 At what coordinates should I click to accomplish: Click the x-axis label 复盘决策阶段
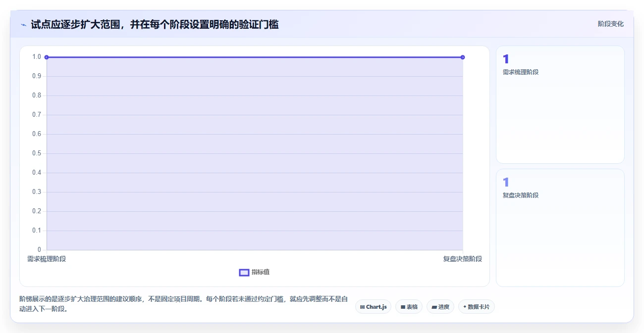click(x=463, y=259)
